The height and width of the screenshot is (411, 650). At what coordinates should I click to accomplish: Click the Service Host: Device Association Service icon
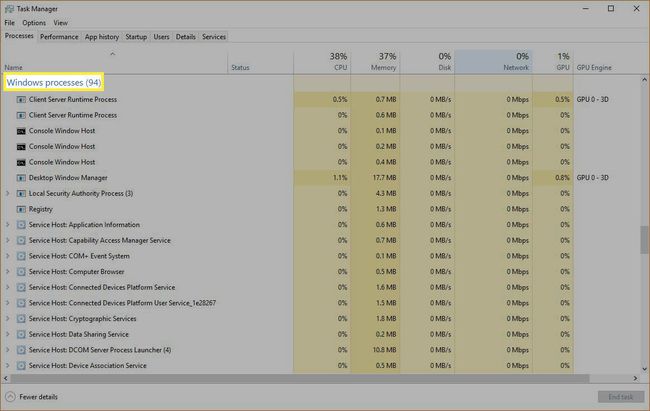pos(21,366)
